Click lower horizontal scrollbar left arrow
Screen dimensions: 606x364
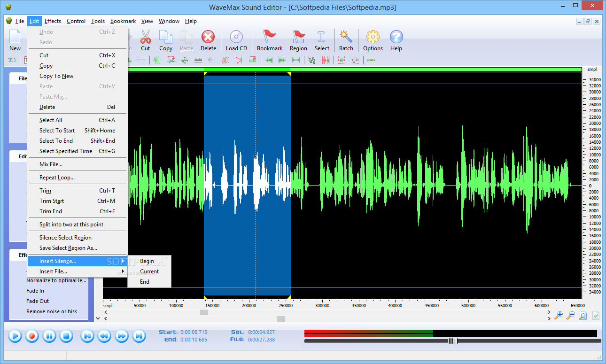(106, 319)
